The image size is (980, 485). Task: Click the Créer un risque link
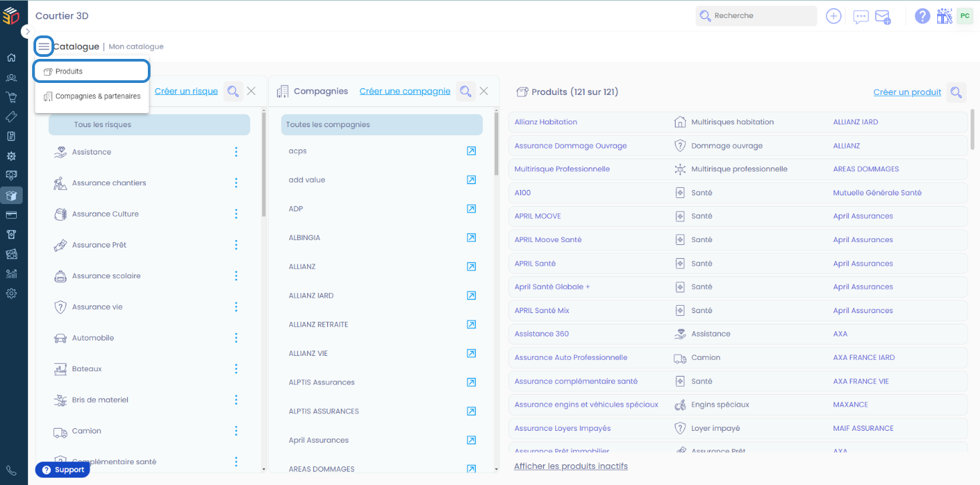[x=186, y=91]
